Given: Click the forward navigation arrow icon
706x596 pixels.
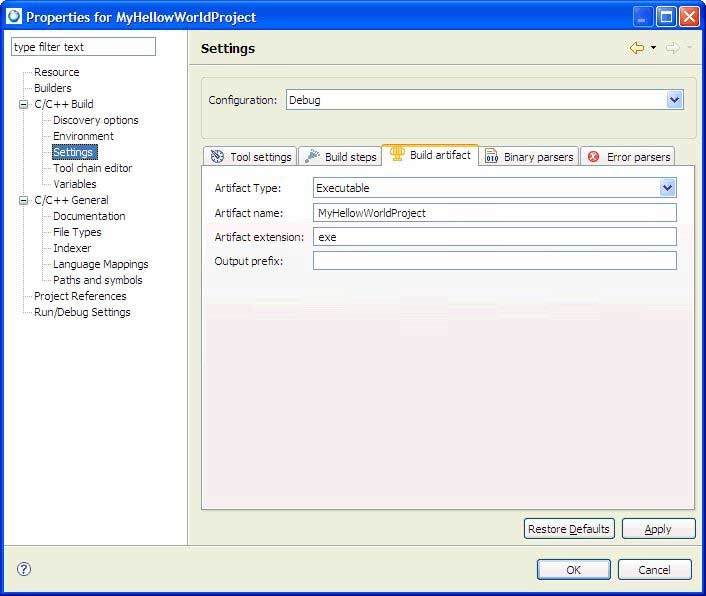Looking at the screenshot, I should [672, 48].
